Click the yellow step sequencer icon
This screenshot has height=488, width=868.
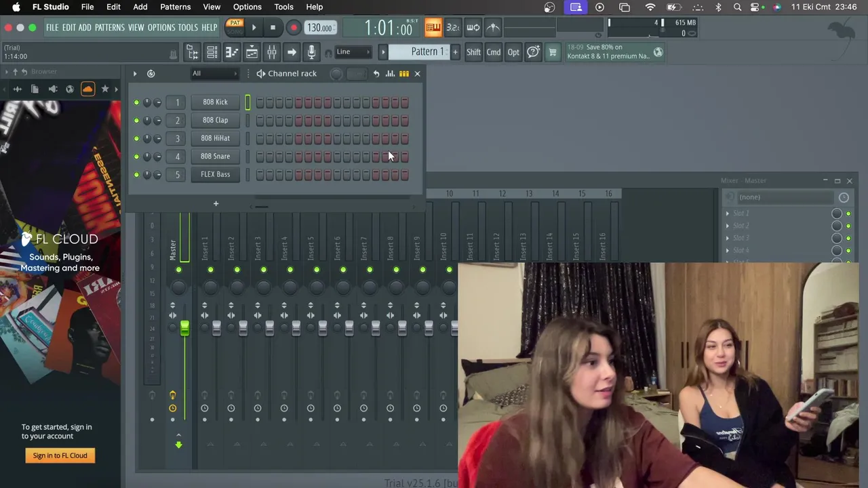pyautogui.click(x=403, y=73)
